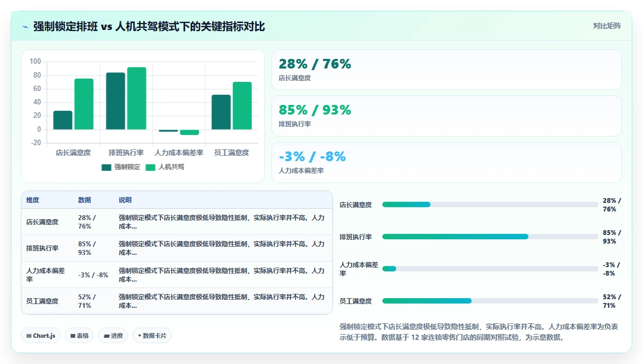Click the 店长满意度 label beside its progress bar
This screenshot has height=364, width=643.
pyautogui.click(x=355, y=205)
